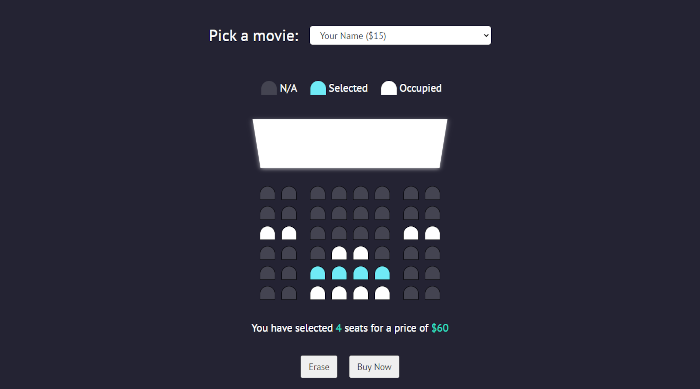The width and height of the screenshot is (700, 389).
Task: Select first middle-section seat in the front row
Action: point(318,193)
